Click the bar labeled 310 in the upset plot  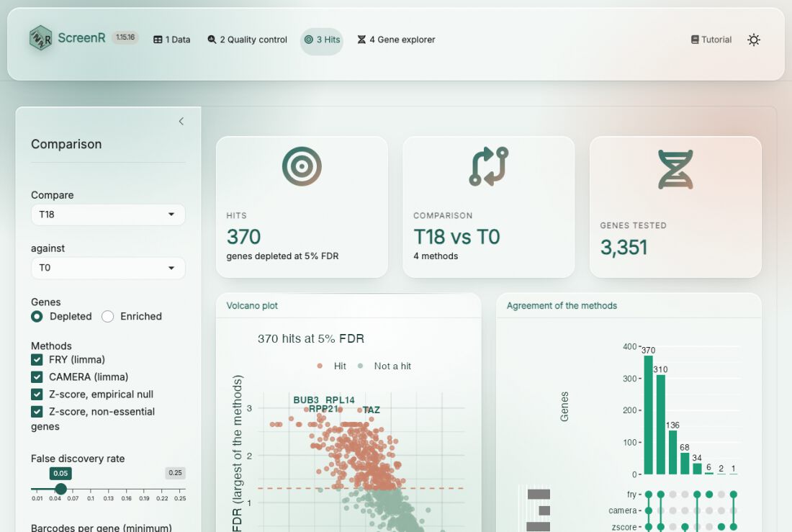pyautogui.click(x=660, y=425)
